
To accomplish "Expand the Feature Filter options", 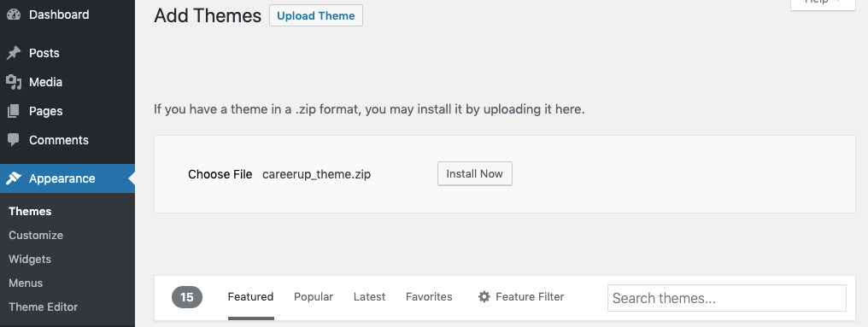I will 521,297.
